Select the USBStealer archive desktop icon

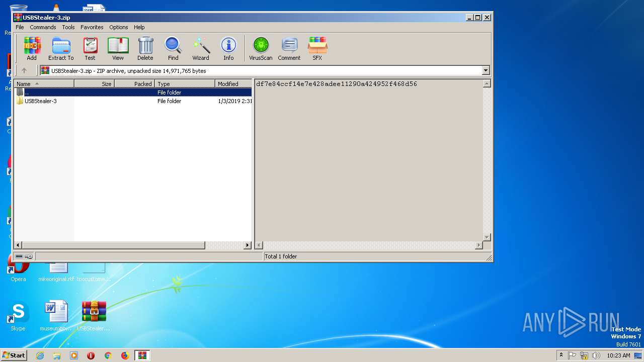(94, 317)
